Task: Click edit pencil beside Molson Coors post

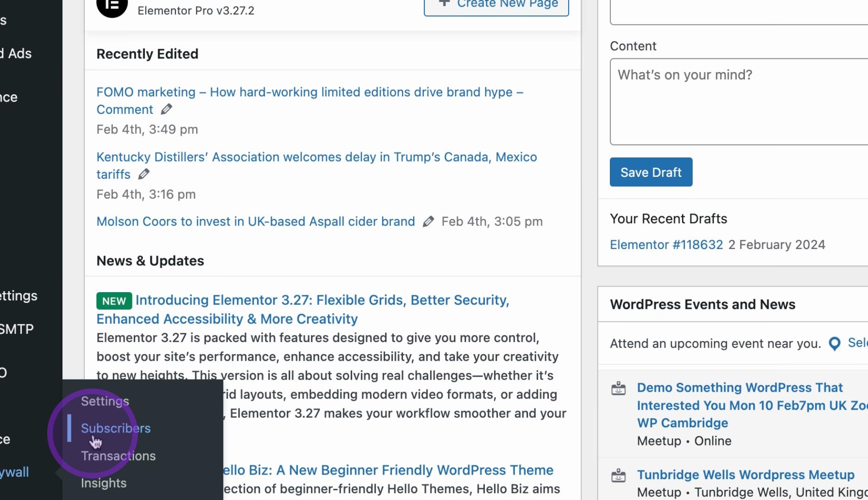Action: coord(428,222)
